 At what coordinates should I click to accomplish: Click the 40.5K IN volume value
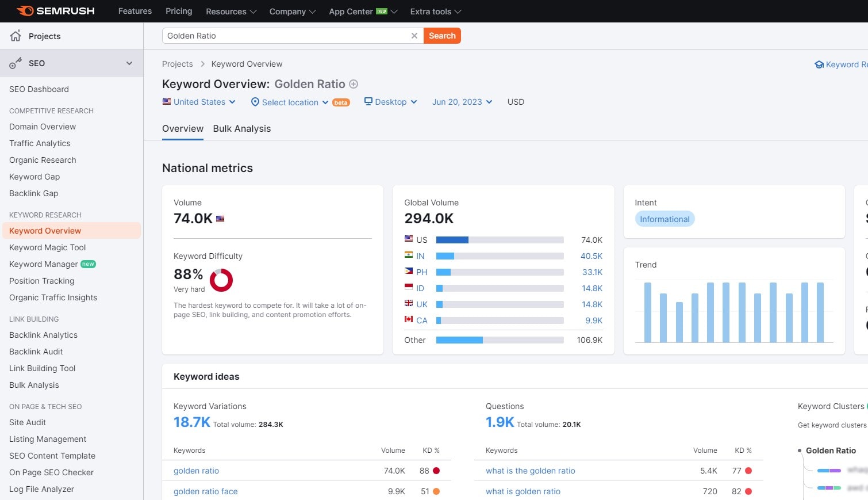tap(592, 256)
